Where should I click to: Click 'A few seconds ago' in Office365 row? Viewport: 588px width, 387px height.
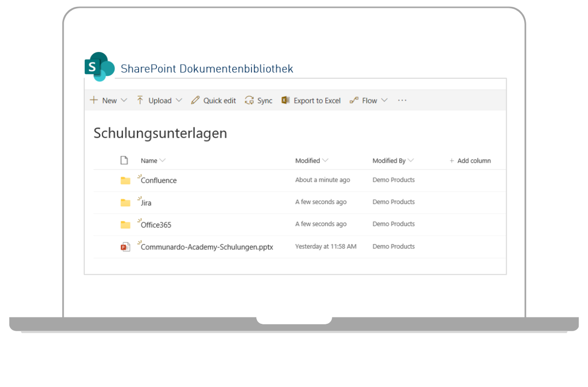(320, 224)
